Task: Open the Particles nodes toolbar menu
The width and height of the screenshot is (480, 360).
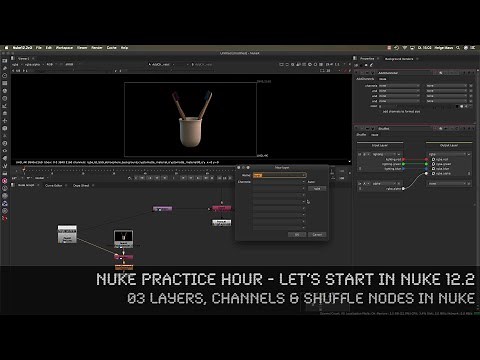Action: 5,136
